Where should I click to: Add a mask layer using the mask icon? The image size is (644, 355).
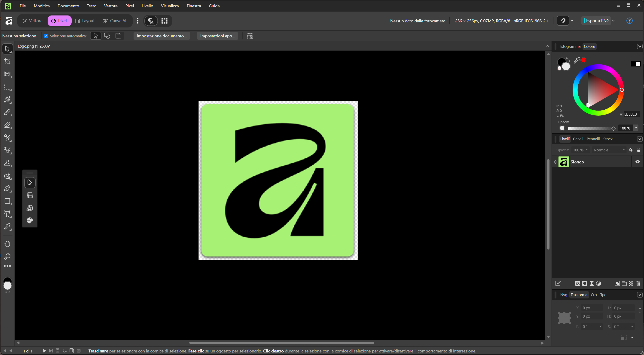coord(585,283)
